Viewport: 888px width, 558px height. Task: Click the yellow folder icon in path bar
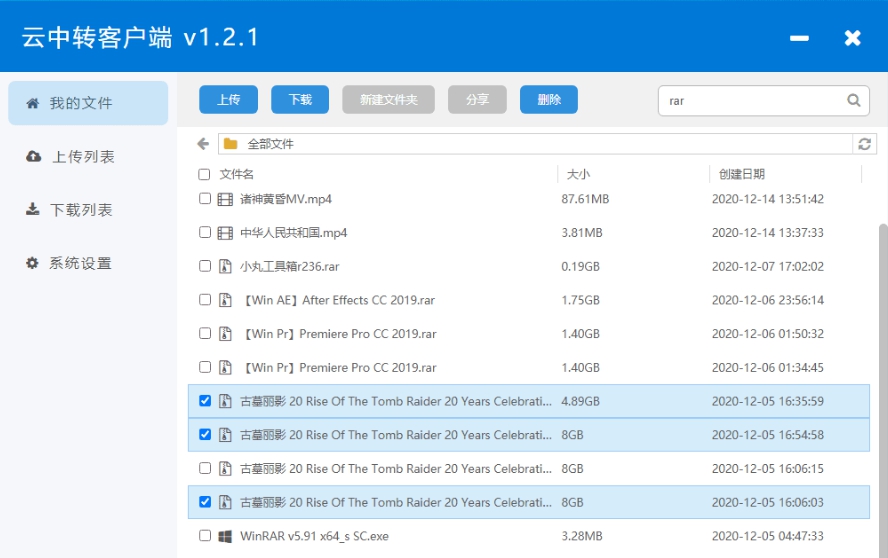coord(230,144)
